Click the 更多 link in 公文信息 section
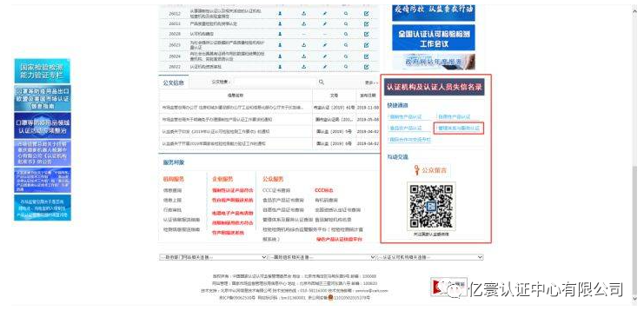Image resolution: width=644 pixels, height=317 pixels. pyautogui.click(x=371, y=83)
